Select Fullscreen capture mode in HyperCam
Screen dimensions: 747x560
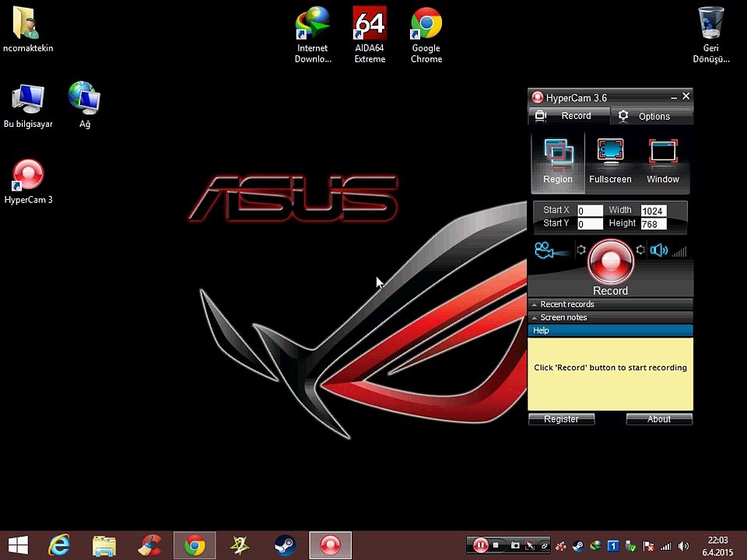pyautogui.click(x=610, y=162)
